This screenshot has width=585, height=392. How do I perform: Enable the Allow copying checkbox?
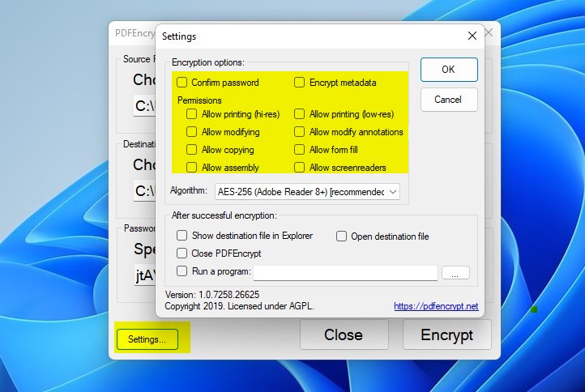tap(191, 150)
